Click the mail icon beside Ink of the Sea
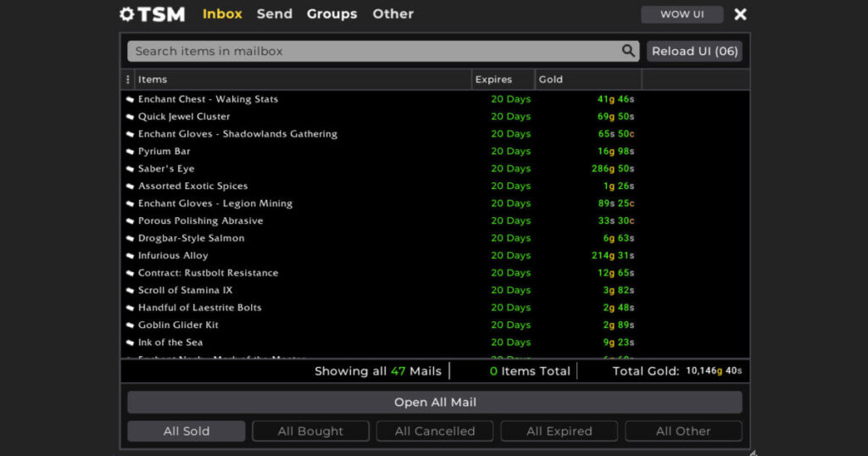Screen dimensions: 868x456 (x=131, y=342)
